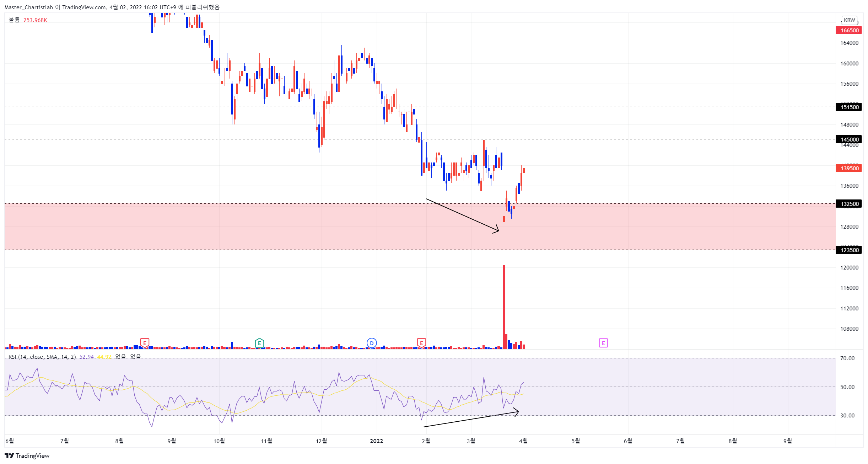Click the 139500 current price label
Screen dimensions: 868x464
(x=849, y=168)
